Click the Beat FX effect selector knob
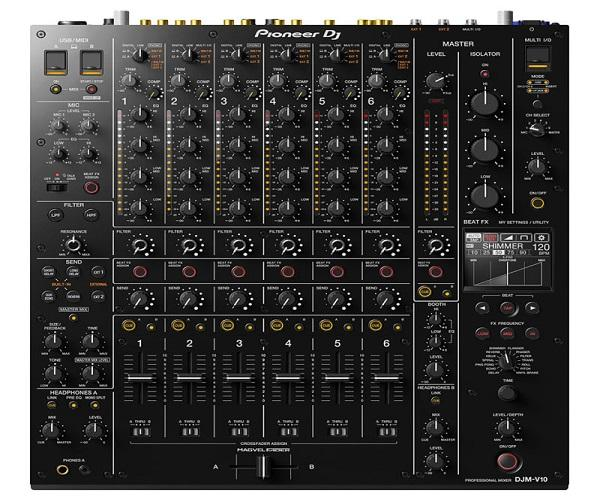The image size is (600, 500). [x=507, y=361]
